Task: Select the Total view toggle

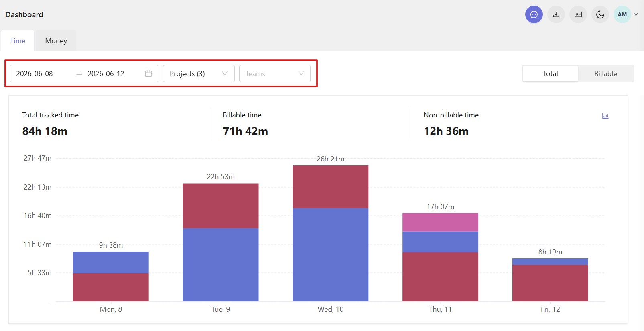Action: pos(551,74)
